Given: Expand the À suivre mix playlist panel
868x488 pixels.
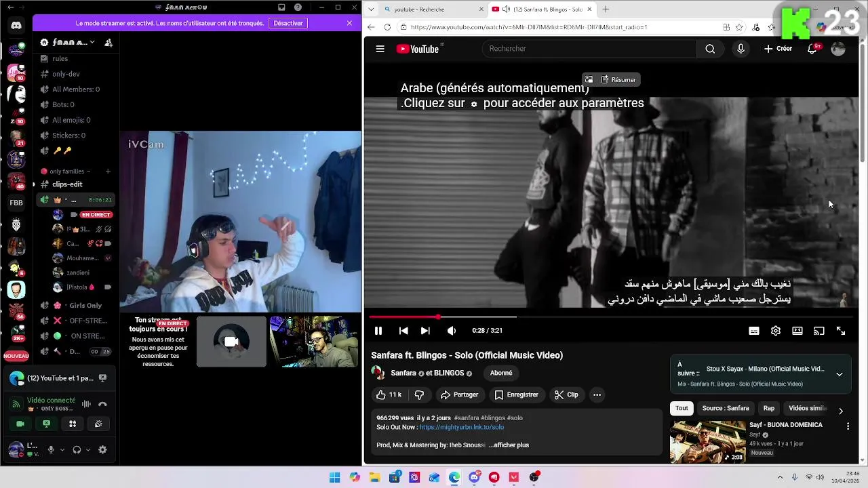Looking at the screenshot, I should click(840, 374).
